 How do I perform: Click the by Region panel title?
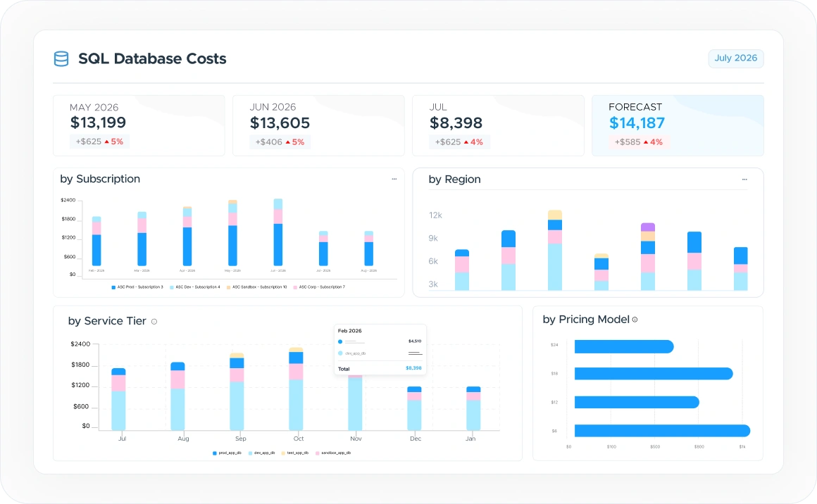coord(454,179)
